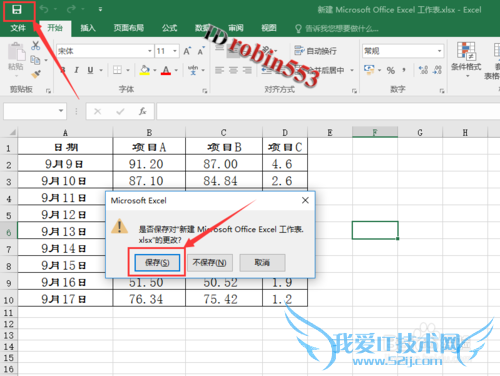Switch to the 页面布局 ribbon tab
The width and height of the screenshot is (500, 376).
(129, 28)
